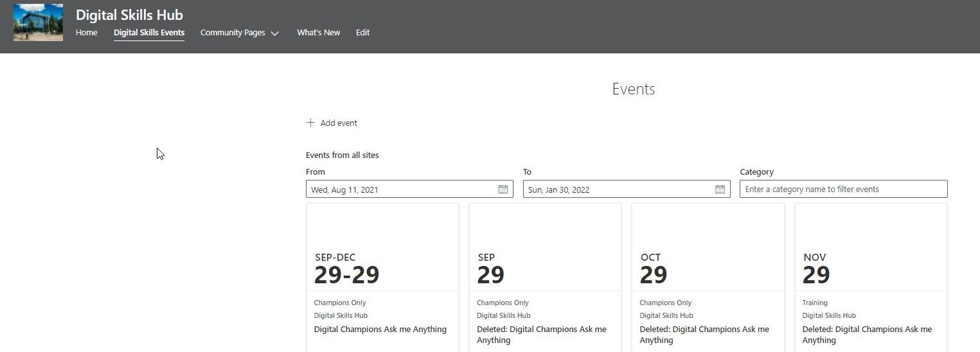Click the To date field Sun, Jan 30, 2022
Screen dimensions: 980x352
coord(627,189)
